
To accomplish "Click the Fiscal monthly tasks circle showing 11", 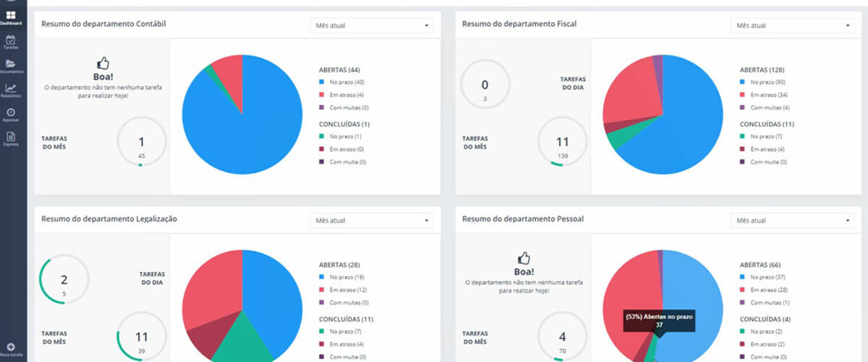I will pos(562,142).
